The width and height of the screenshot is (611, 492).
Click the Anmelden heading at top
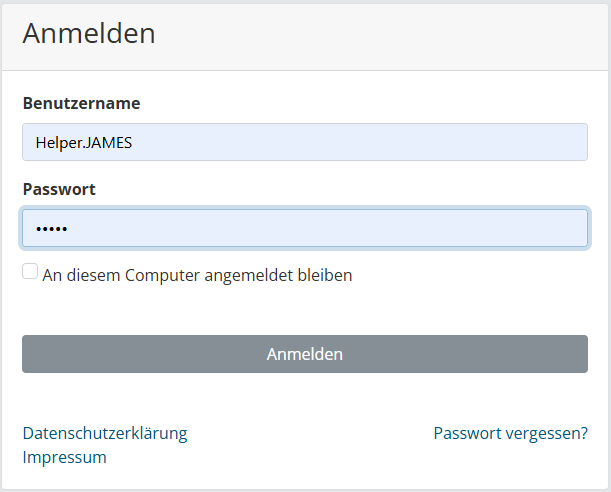tap(89, 34)
